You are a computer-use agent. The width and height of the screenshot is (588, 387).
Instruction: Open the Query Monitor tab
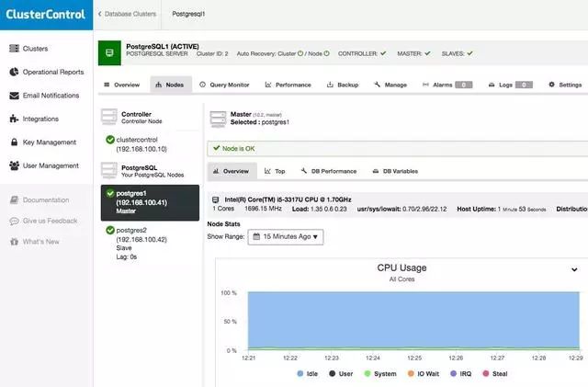click(x=224, y=85)
